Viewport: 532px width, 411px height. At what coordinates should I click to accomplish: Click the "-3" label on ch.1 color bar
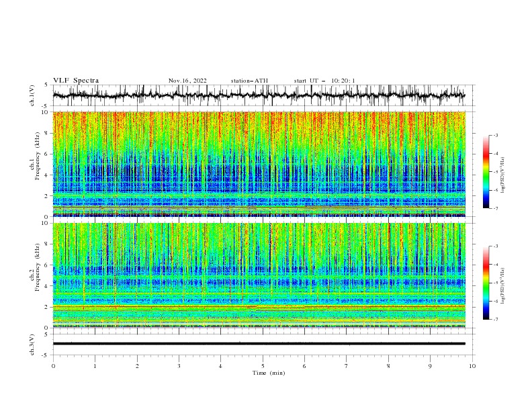pos(496,135)
